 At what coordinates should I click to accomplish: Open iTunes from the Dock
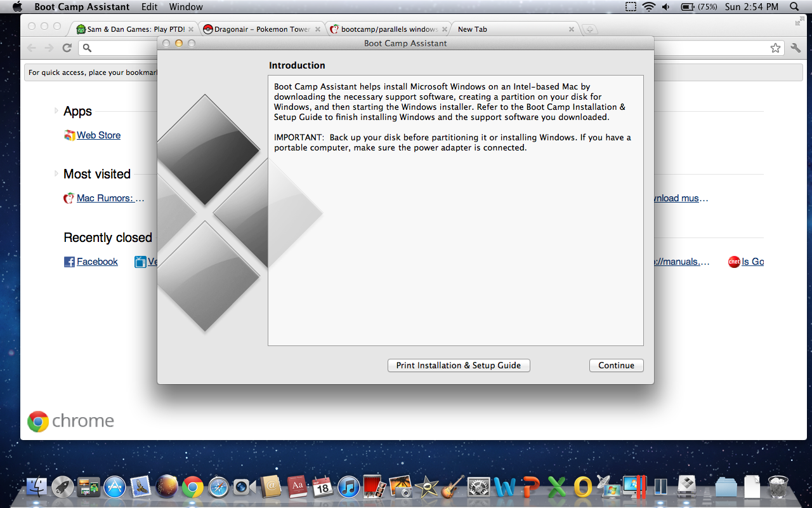tap(349, 487)
